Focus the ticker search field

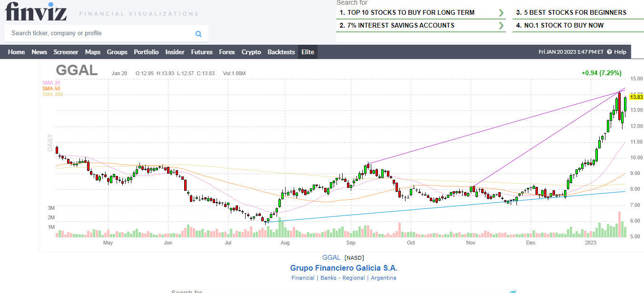[x=107, y=33]
